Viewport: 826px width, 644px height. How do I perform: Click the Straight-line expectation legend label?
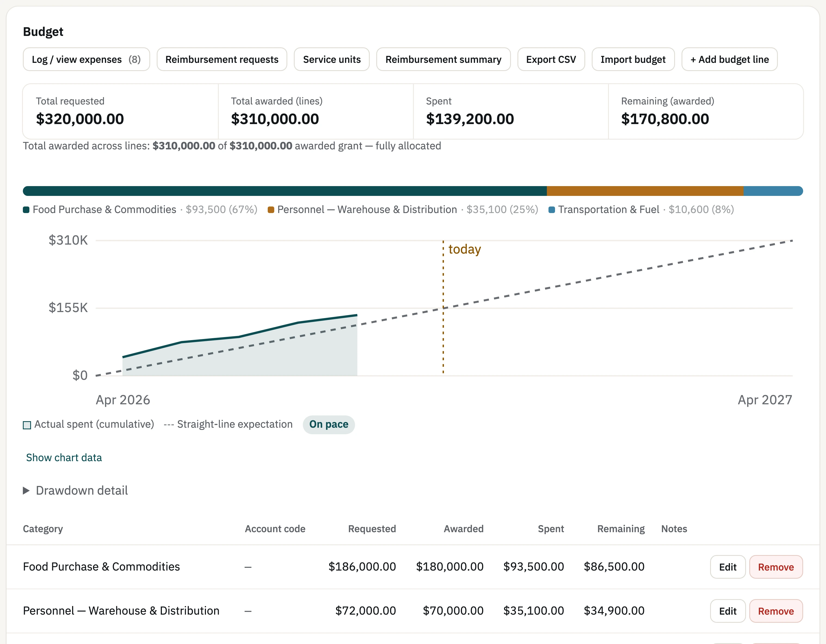click(235, 424)
